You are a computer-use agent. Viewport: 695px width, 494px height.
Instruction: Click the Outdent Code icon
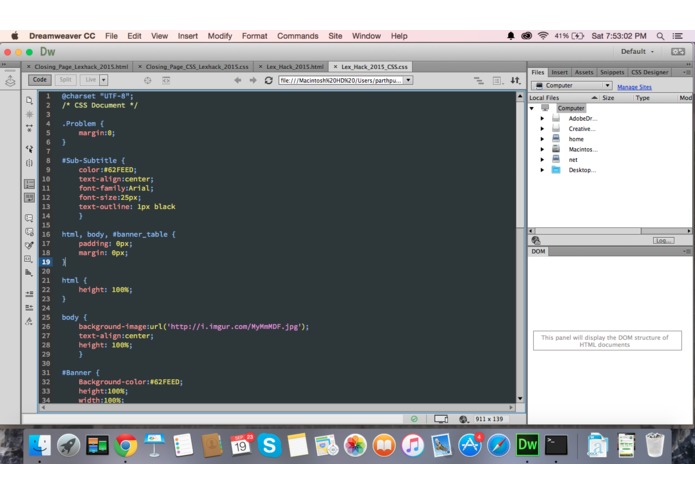[29, 307]
